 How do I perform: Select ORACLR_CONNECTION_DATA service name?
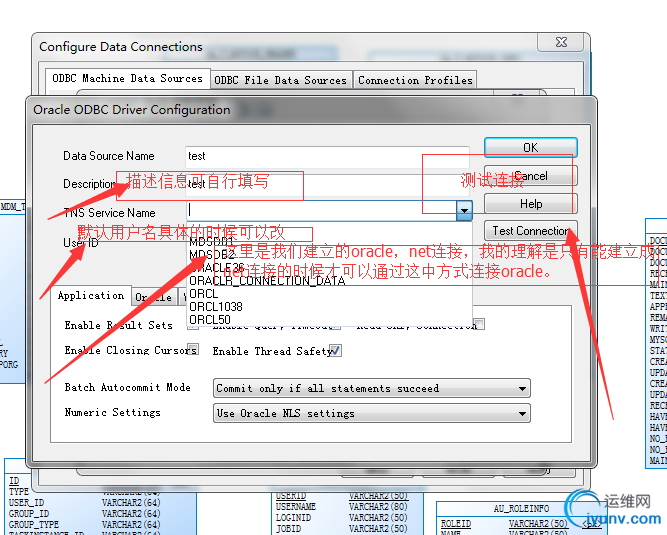tap(267, 281)
